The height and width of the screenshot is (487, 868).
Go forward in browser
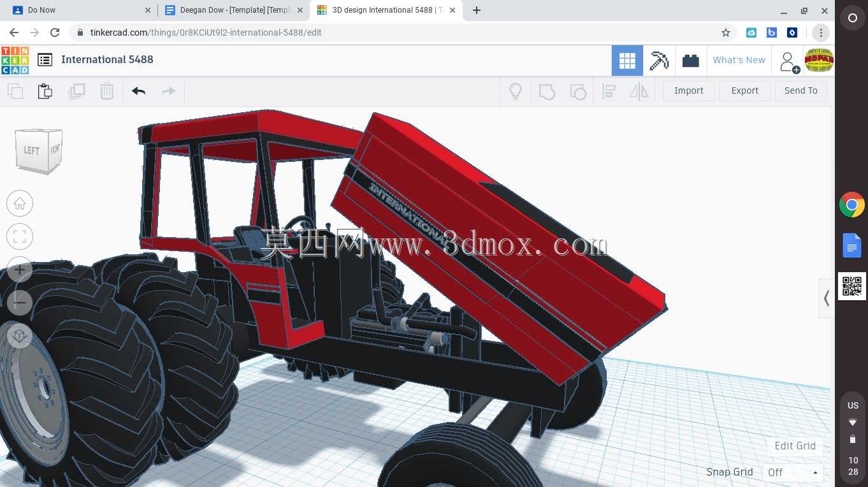tap(34, 33)
